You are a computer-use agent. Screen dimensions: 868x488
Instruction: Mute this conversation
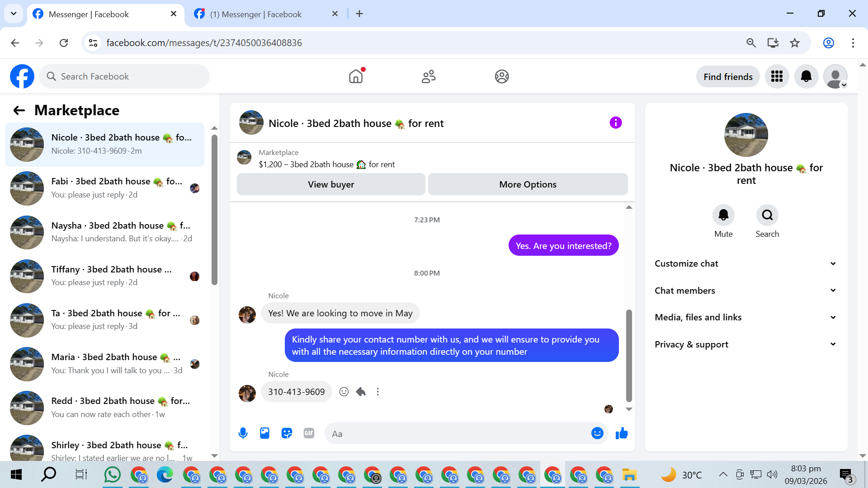[723, 216]
